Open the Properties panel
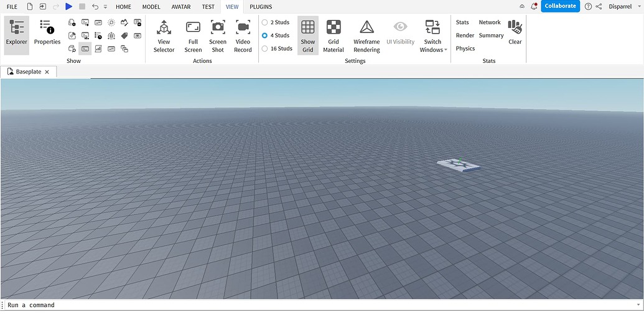 [47, 34]
